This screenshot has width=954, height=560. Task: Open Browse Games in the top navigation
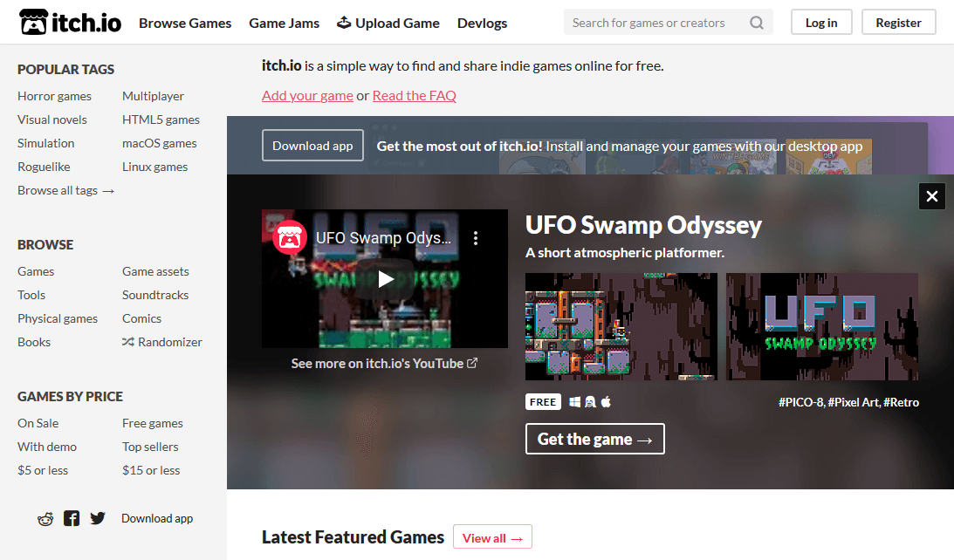185,23
